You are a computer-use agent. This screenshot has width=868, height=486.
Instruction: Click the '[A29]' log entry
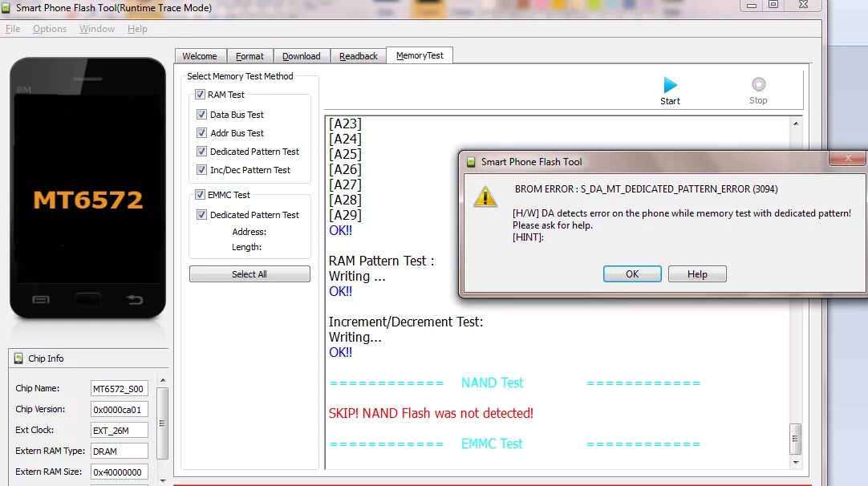point(345,215)
